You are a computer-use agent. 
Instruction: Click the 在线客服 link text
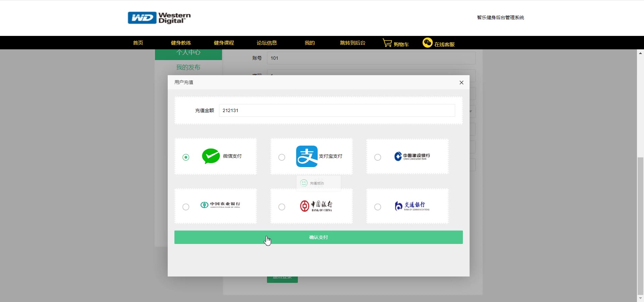(x=444, y=44)
